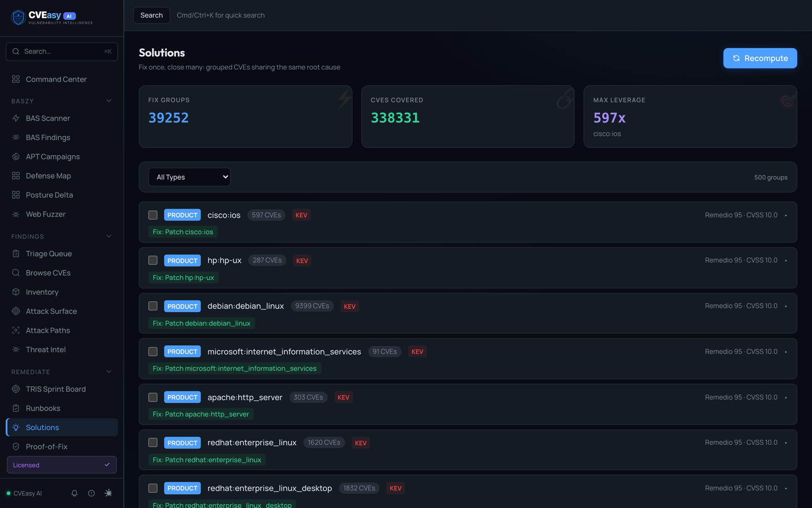The image size is (812, 508).
Task: Open the All Types filter dropdown
Action: 189,177
